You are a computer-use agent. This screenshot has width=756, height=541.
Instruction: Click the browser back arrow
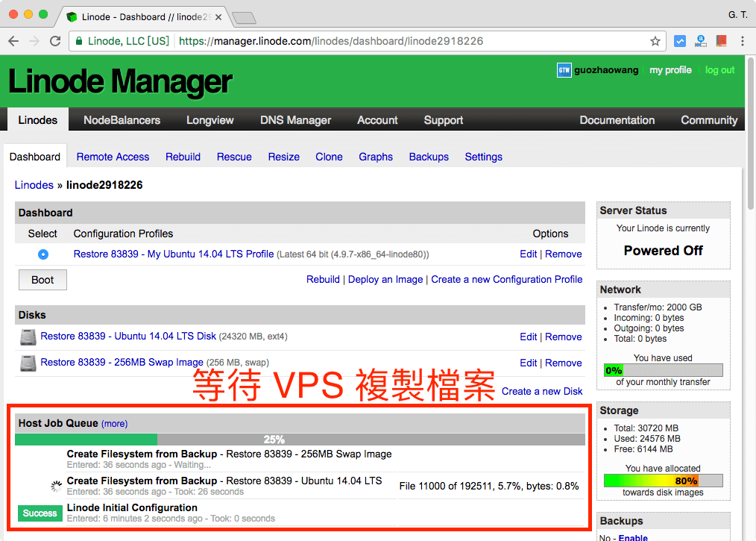[x=15, y=41]
